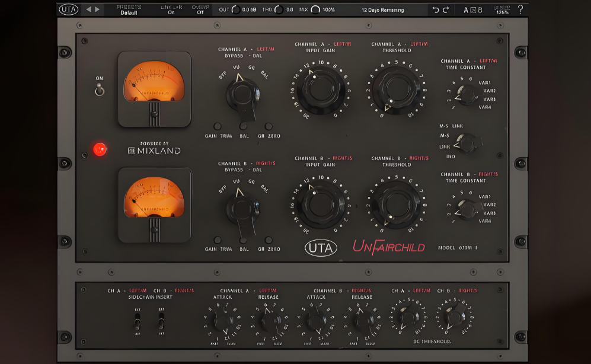Go to the next preset arrow

98,9
